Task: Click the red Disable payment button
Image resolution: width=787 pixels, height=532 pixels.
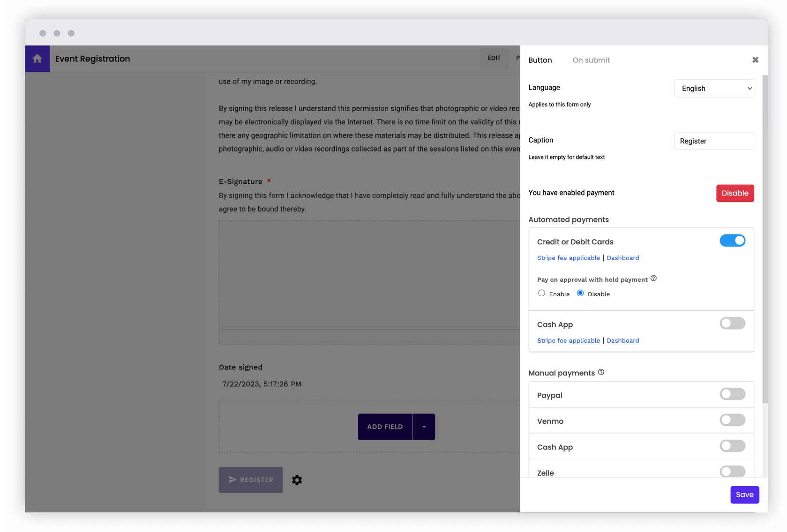Action: coord(735,193)
